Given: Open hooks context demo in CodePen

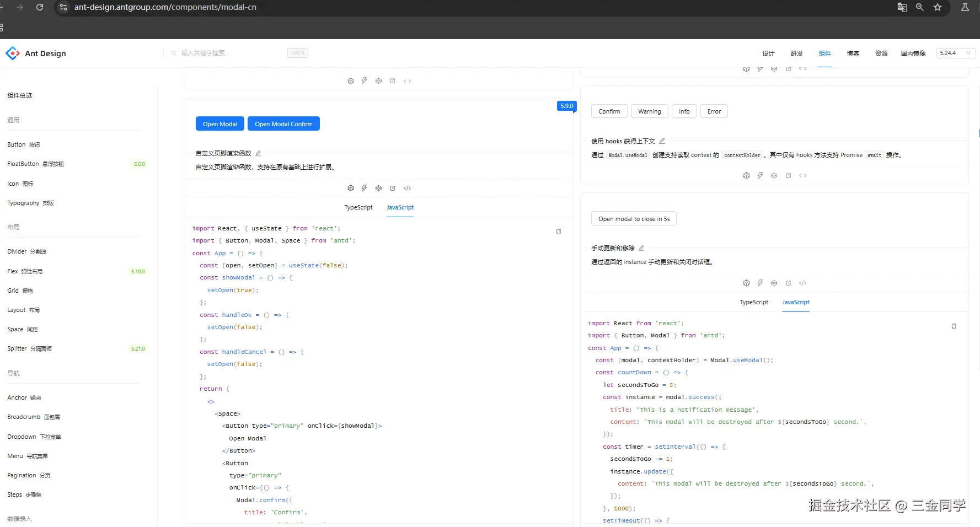Looking at the screenshot, I should pos(774,175).
